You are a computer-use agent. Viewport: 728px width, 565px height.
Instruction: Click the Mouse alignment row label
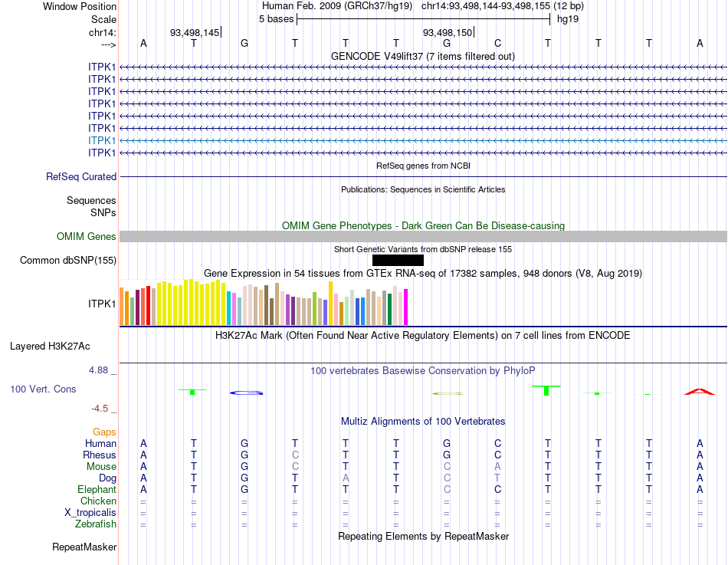101,467
